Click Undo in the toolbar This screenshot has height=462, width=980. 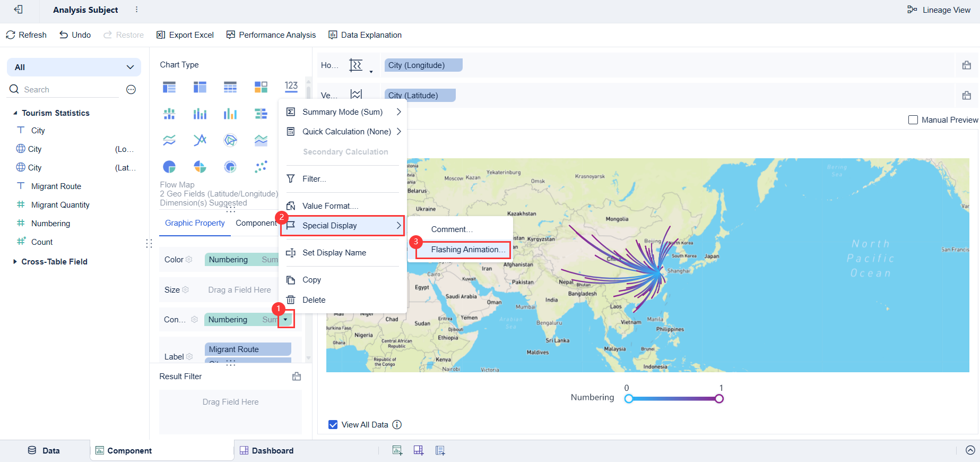click(75, 35)
